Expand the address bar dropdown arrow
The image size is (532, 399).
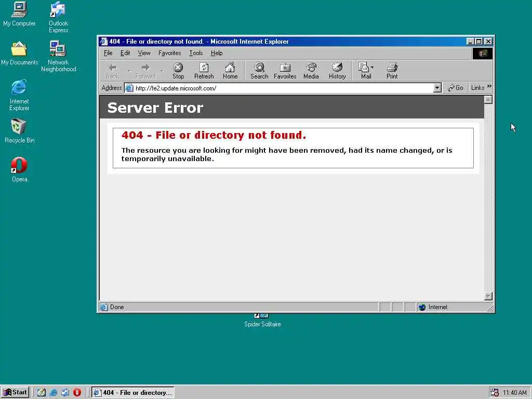click(437, 88)
